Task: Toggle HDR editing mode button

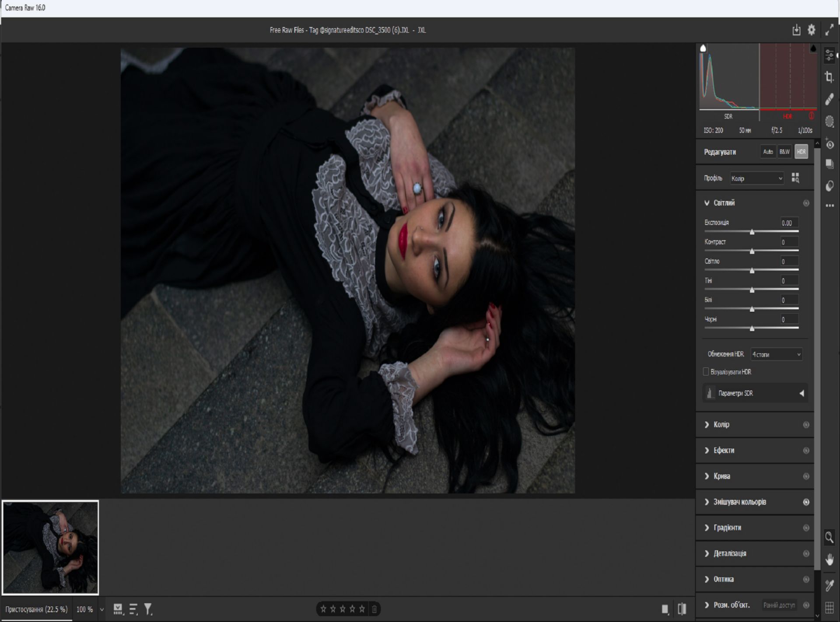Action: 801,152
